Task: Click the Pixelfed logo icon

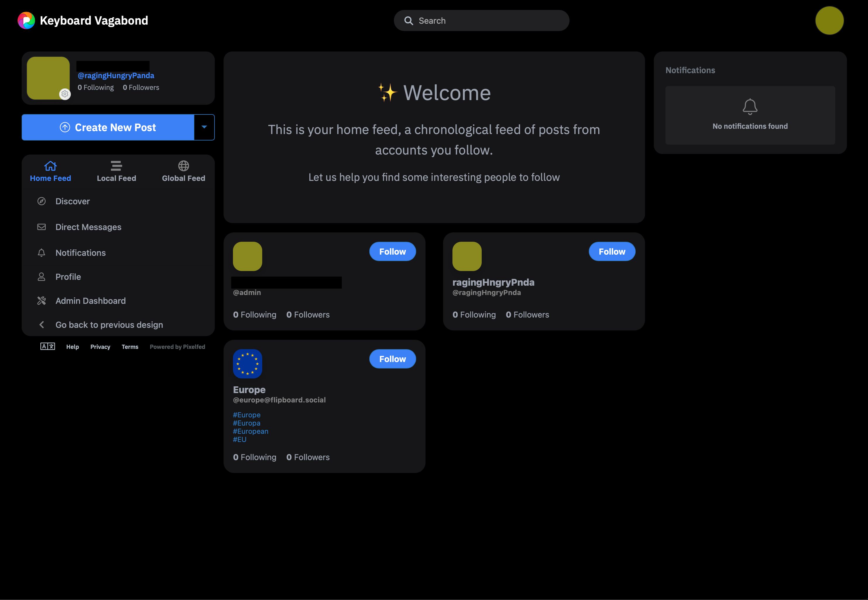Action: (x=26, y=20)
